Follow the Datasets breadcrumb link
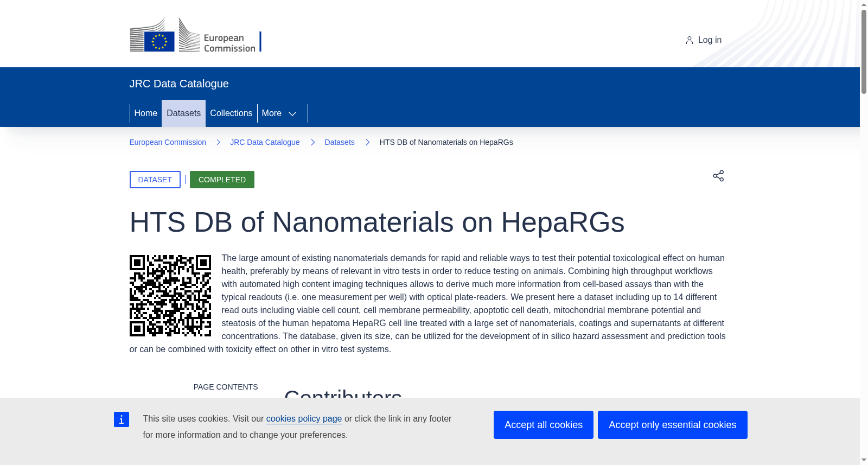The width and height of the screenshot is (868, 465). click(x=340, y=142)
